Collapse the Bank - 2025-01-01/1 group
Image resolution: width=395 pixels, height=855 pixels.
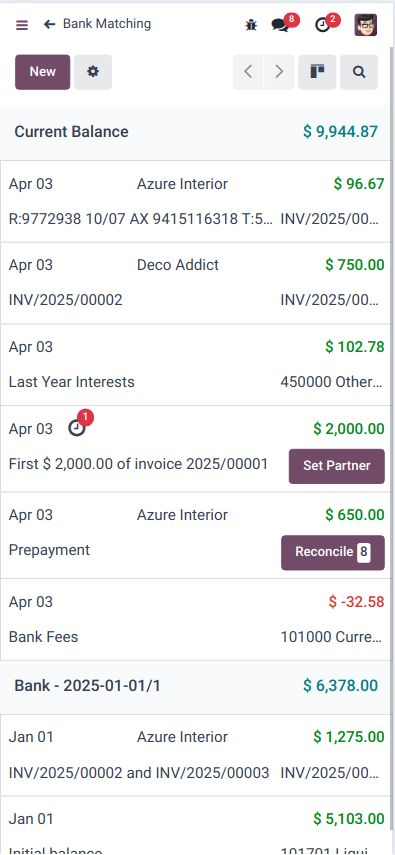click(x=196, y=686)
